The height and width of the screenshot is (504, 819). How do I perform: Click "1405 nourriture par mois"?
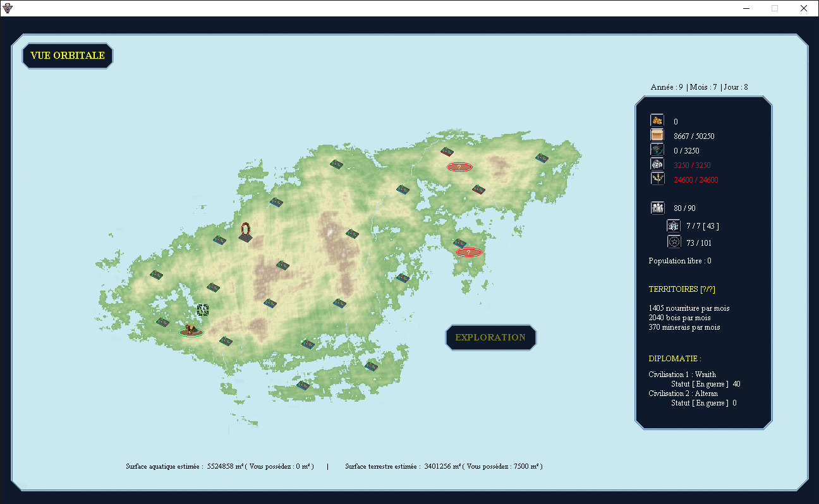(x=689, y=308)
